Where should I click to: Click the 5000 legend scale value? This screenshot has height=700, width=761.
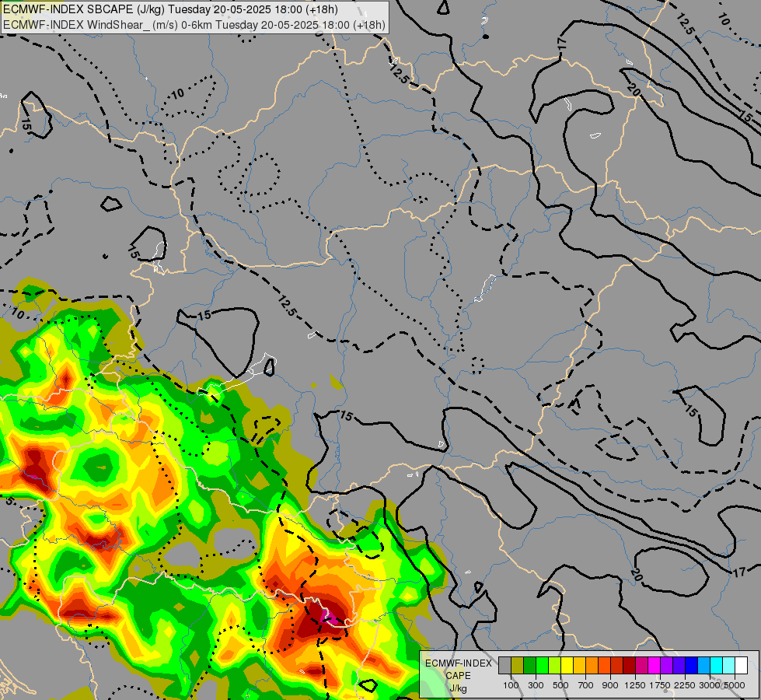click(735, 685)
